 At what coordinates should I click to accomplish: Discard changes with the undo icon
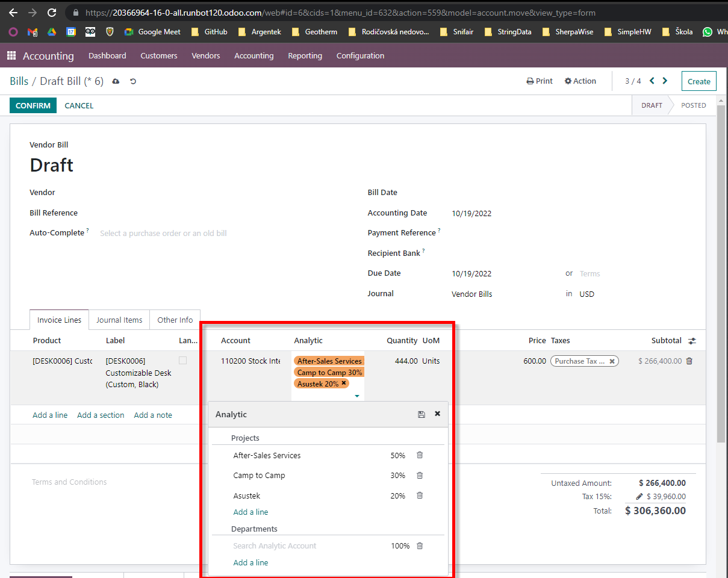(133, 81)
